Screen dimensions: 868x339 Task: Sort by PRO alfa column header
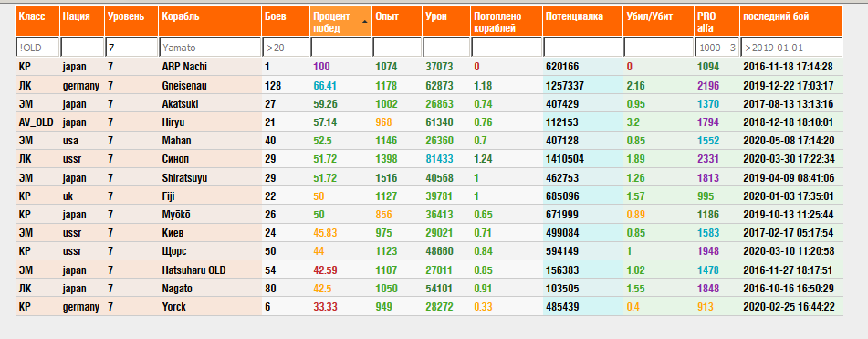click(x=716, y=22)
